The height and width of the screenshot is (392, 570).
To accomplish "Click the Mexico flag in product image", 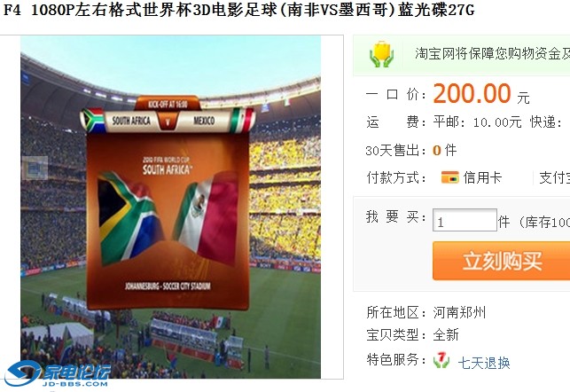I will tap(207, 216).
